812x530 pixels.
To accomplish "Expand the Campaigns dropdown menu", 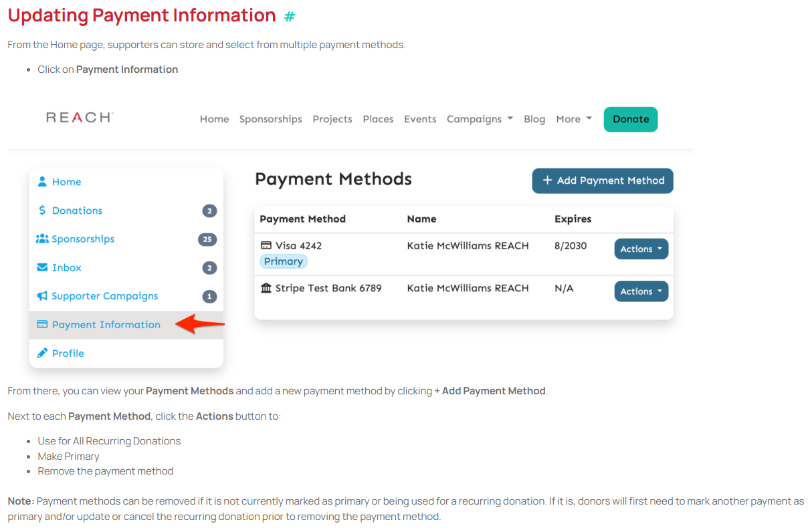I will (x=480, y=119).
